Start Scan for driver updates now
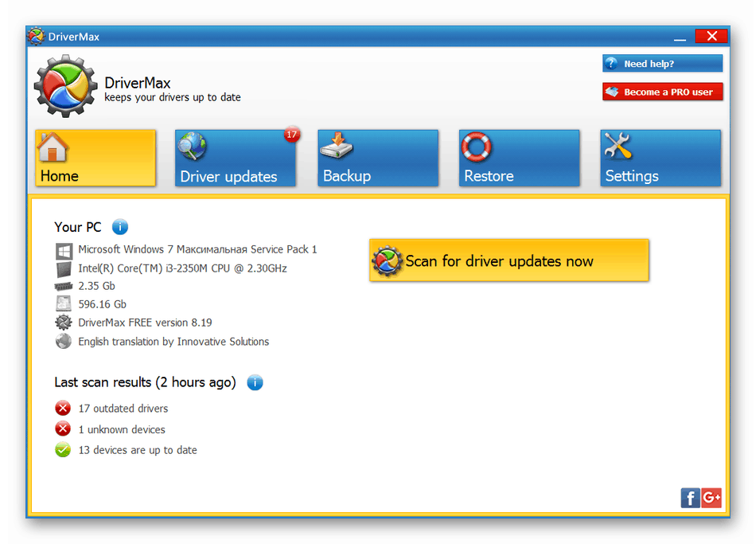The width and height of the screenshot is (756, 544). 509,260
